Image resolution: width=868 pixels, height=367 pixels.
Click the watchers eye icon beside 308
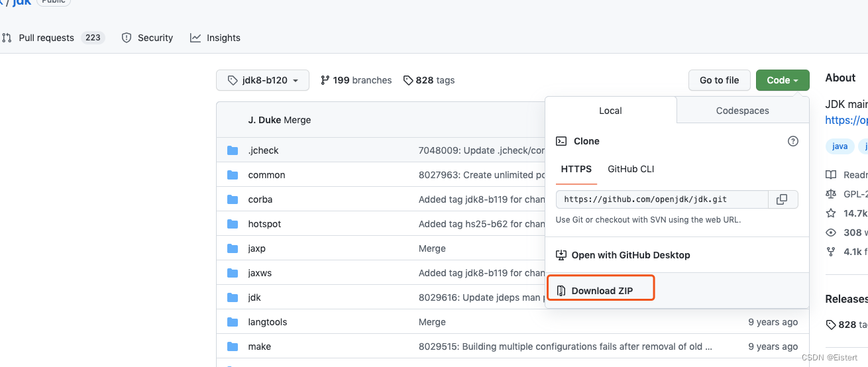(x=831, y=233)
